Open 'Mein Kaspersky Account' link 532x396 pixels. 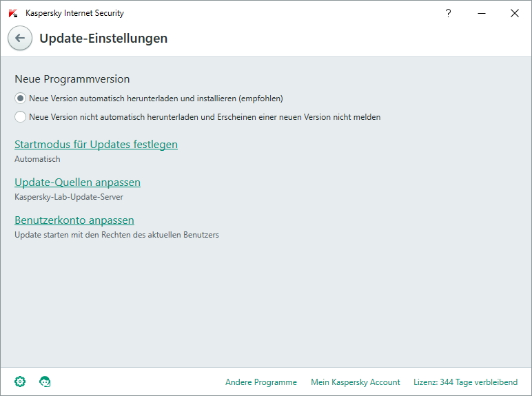click(x=355, y=382)
